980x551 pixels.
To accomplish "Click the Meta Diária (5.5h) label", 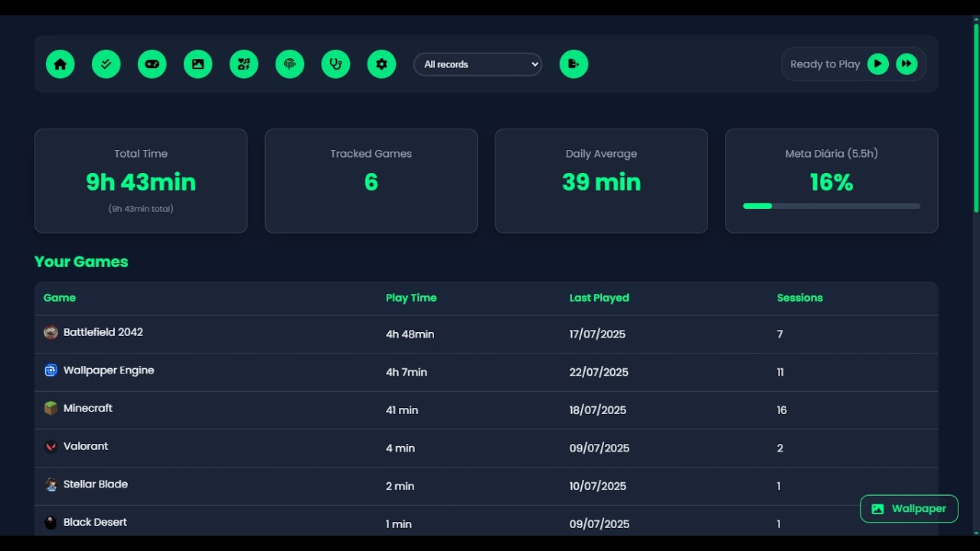I will [831, 154].
